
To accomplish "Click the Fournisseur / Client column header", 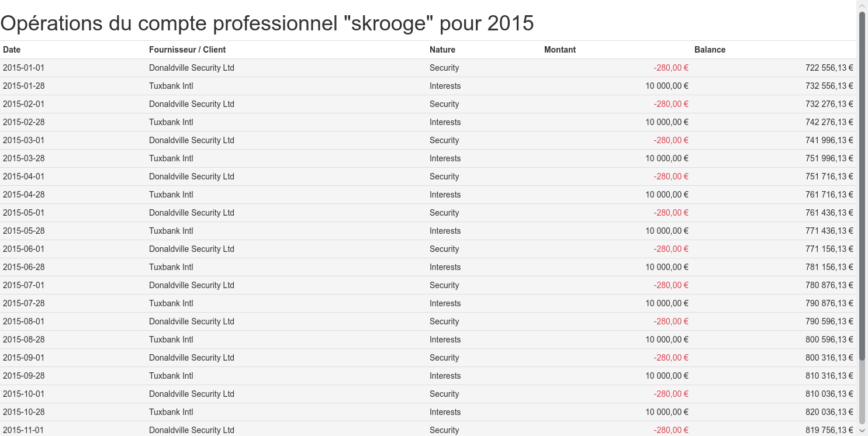I will pyautogui.click(x=187, y=50).
